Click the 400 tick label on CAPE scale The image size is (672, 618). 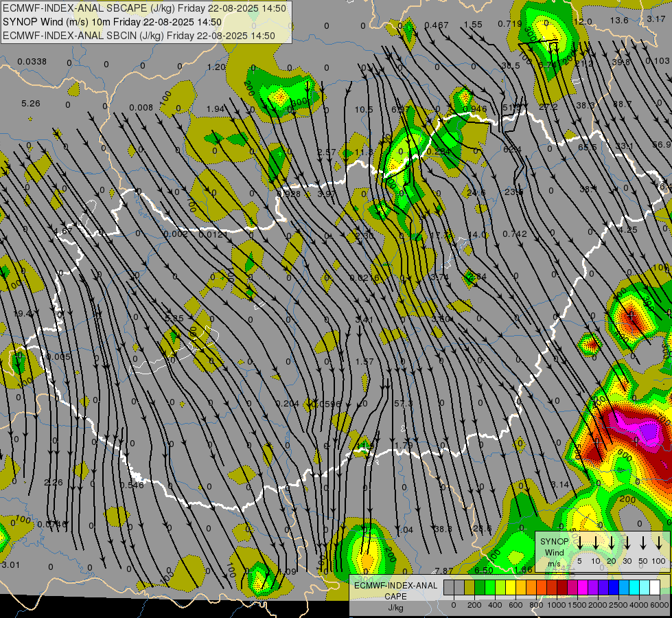[x=495, y=605]
